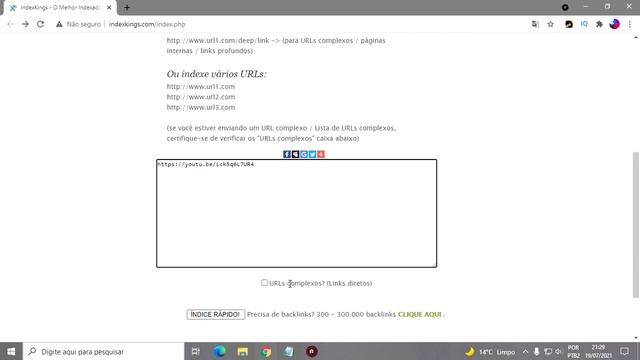This screenshot has height=360, width=640.
Task: Expand the hidden system tray icons chevron
Action: (x=525, y=351)
